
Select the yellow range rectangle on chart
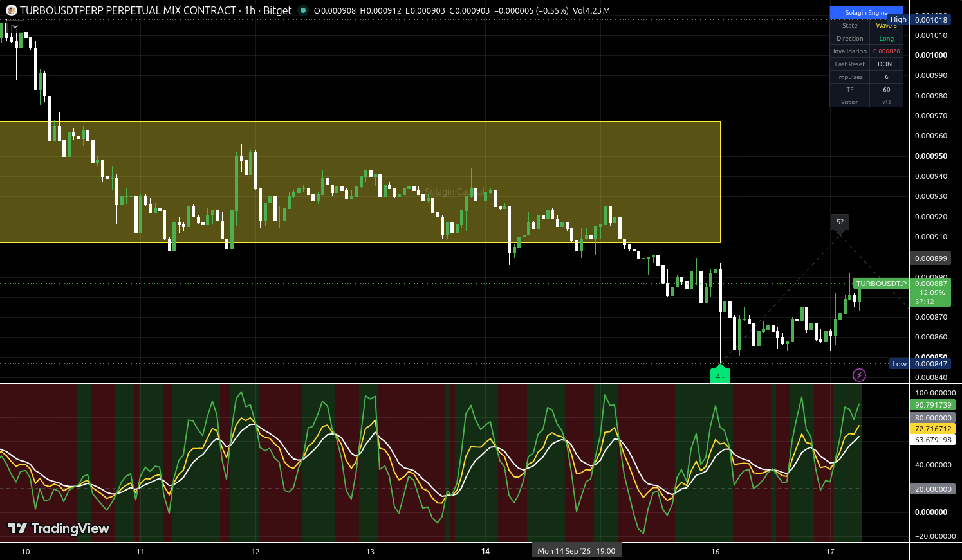click(360, 182)
